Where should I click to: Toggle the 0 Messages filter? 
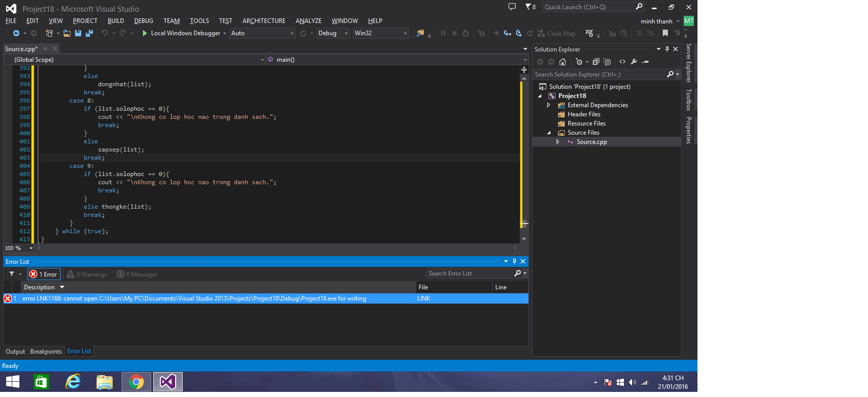point(137,275)
